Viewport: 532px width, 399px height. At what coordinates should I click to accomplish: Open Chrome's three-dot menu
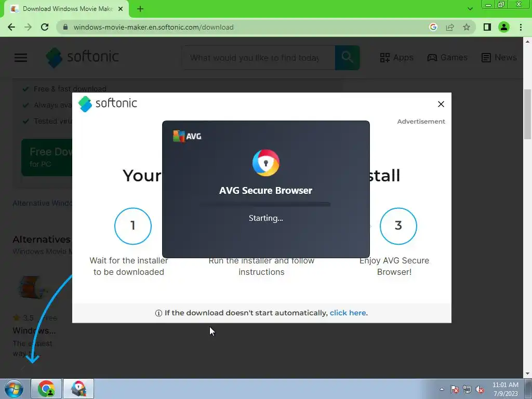(521, 27)
